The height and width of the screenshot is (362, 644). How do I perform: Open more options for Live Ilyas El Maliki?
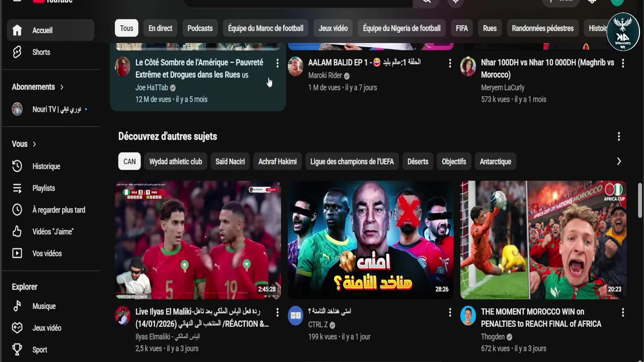(x=277, y=313)
